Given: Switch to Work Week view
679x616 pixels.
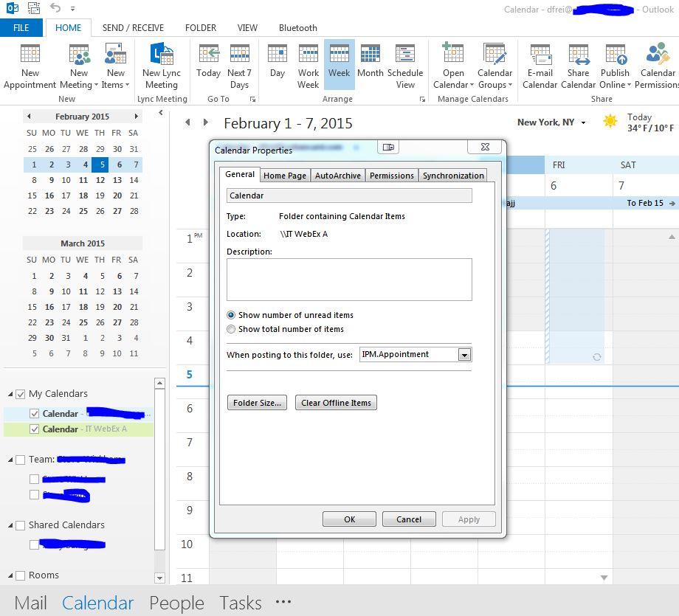Looking at the screenshot, I should point(309,66).
